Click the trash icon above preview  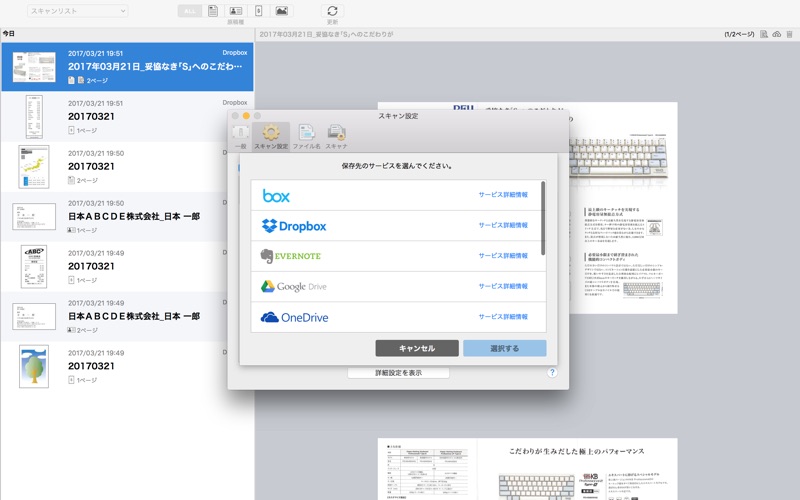(x=789, y=34)
